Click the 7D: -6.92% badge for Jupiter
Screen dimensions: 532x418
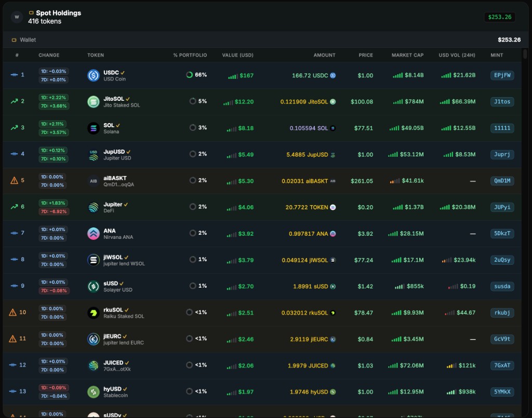(54, 211)
